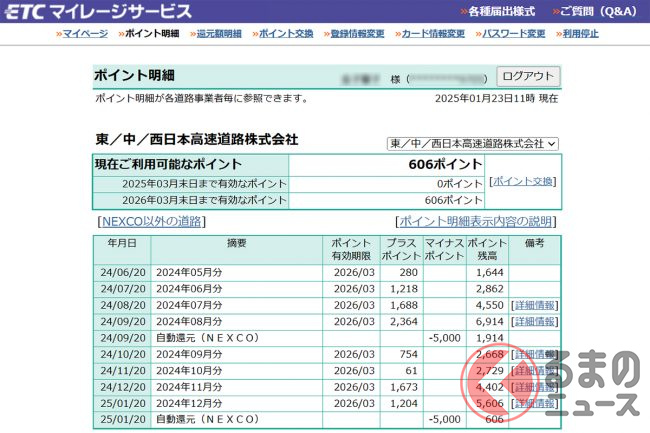The image size is (650, 433).
Task: Open 還元額明細 from navigation bar
Action: (x=217, y=33)
